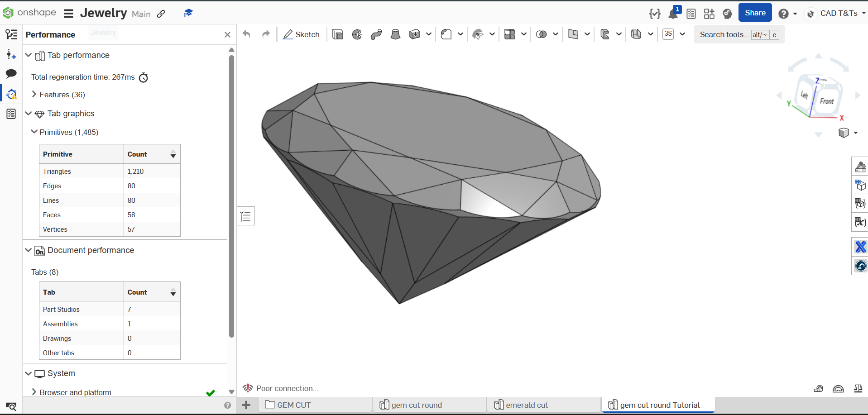Click the Left face of view cube
This screenshot has width=868, height=415.
pyautogui.click(x=804, y=95)
